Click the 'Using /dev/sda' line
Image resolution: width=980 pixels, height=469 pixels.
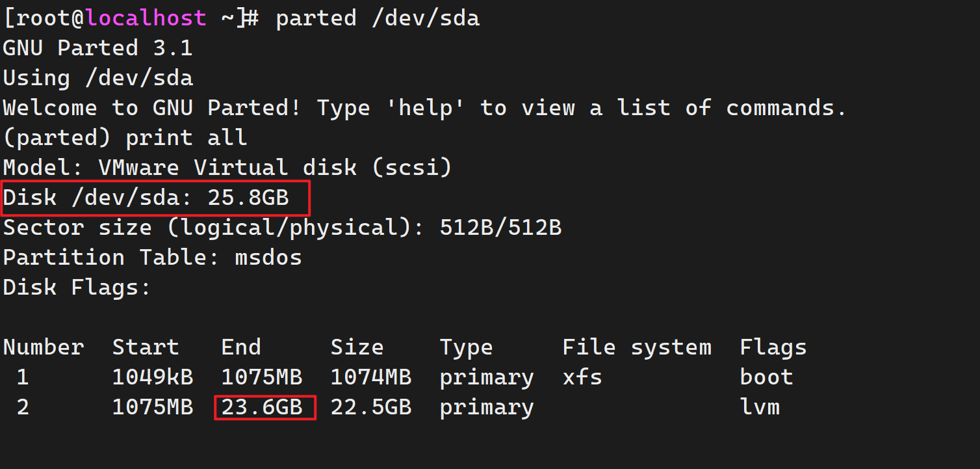click(x=97, y=79)
